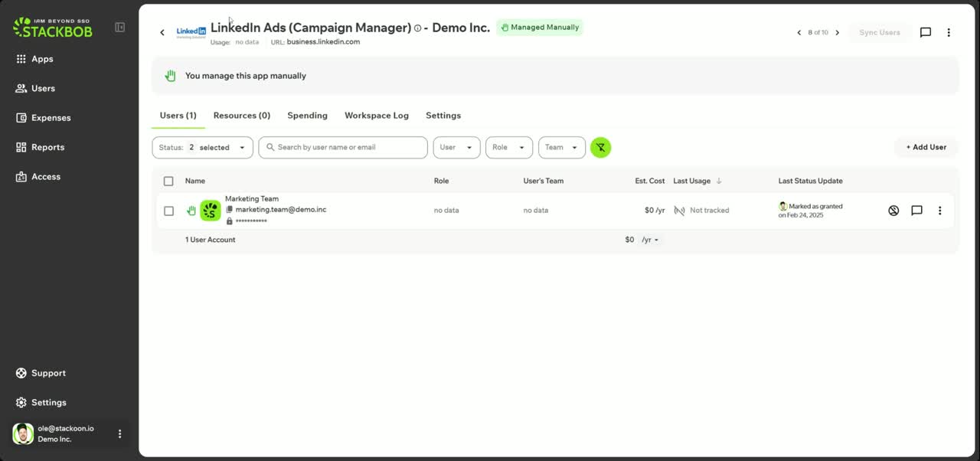This screenshot has width=980, height=461.
Task: Tick the select-all checkbox in table header
Action: pos(168,181)
